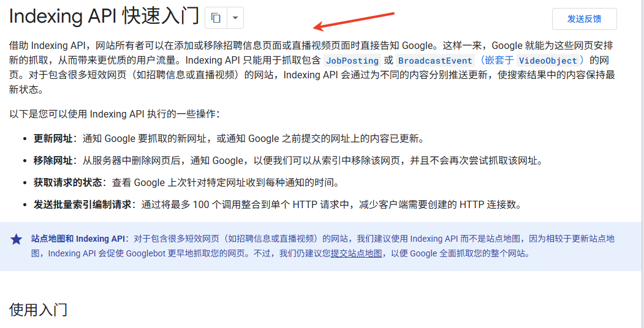Click the bold text "获取请求的状态"
644x328 pixels.
(67, 182)
